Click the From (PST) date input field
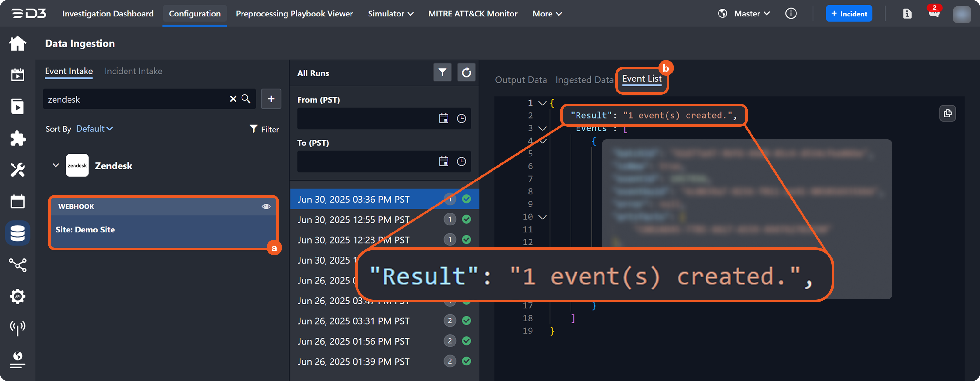The image size is (980, 381). click(x=384, y=119)
